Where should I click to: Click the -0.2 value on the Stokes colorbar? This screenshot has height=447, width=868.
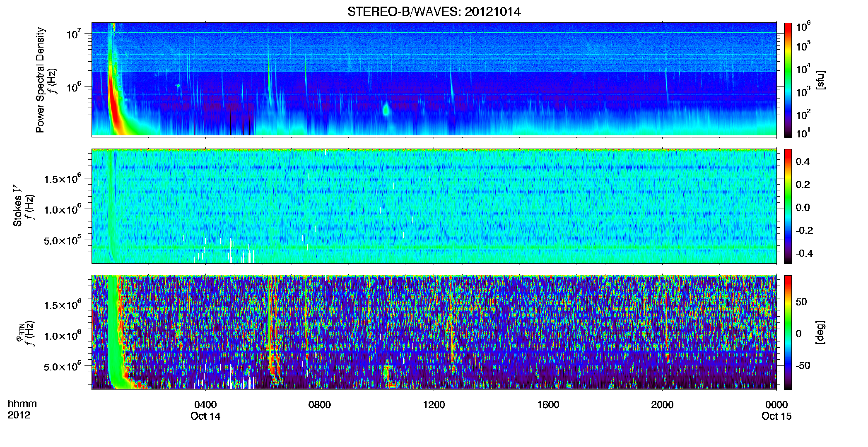tap(804, 231)
